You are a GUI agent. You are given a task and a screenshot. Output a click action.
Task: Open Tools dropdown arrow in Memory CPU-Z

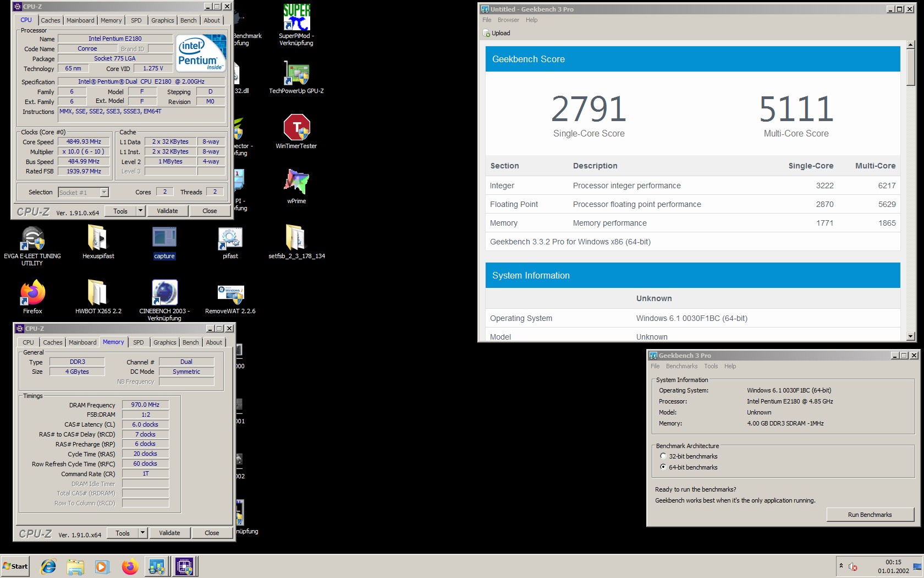click(143, 533)
